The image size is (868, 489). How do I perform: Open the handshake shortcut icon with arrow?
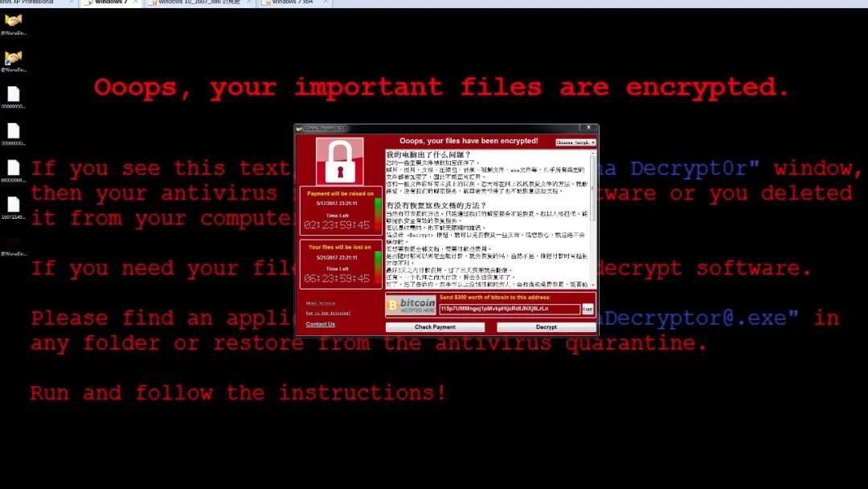click(x=14, y=58)
